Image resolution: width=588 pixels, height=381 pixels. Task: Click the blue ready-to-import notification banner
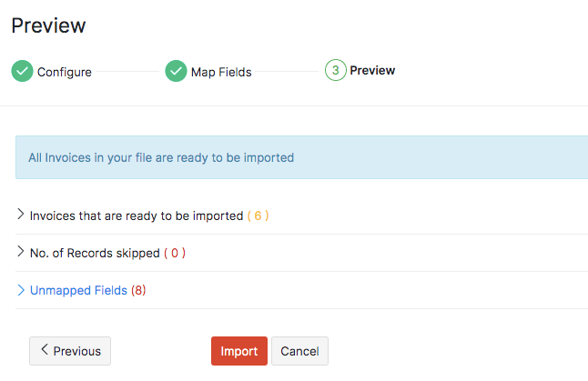click(300, 157)
